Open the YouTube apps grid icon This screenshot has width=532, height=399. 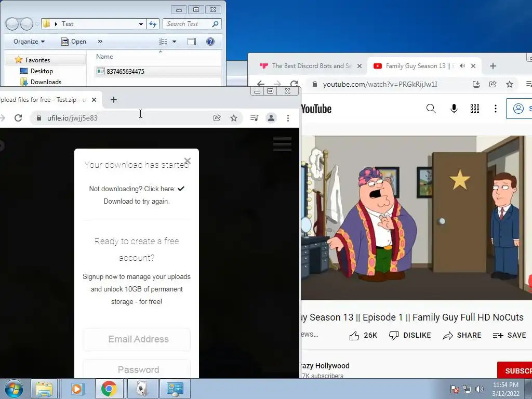pos(475,109)
